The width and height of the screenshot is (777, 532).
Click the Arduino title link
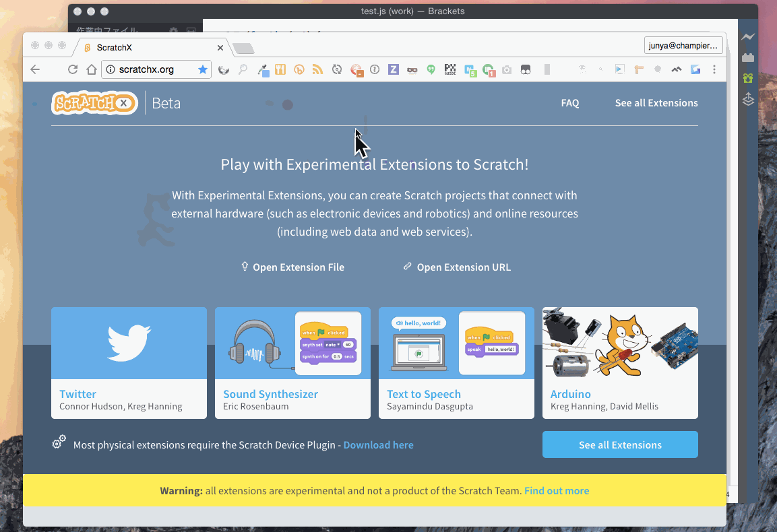click(x=570, y=394)
